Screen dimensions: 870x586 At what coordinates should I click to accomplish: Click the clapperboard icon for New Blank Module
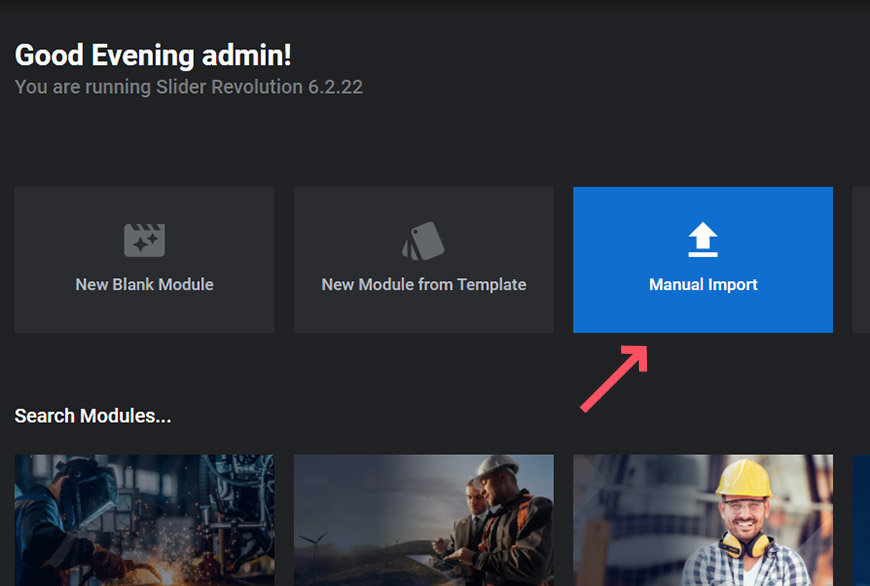(144, 240)
